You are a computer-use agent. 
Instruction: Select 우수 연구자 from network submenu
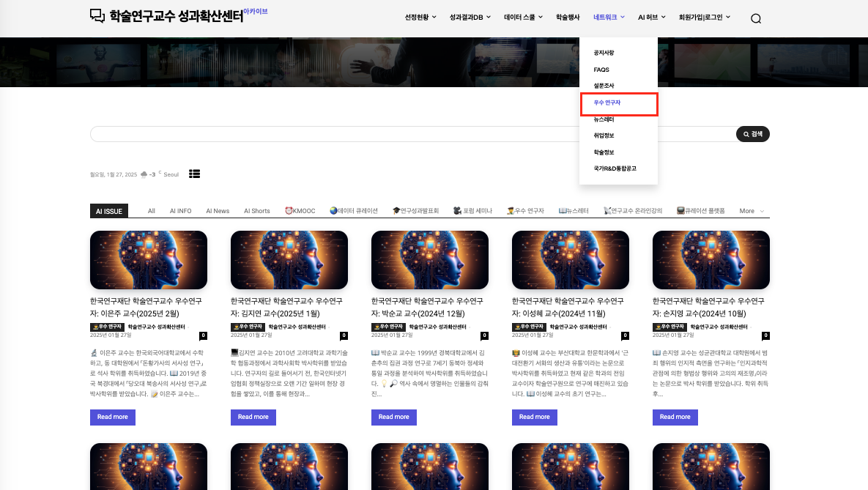coord(607,103)
